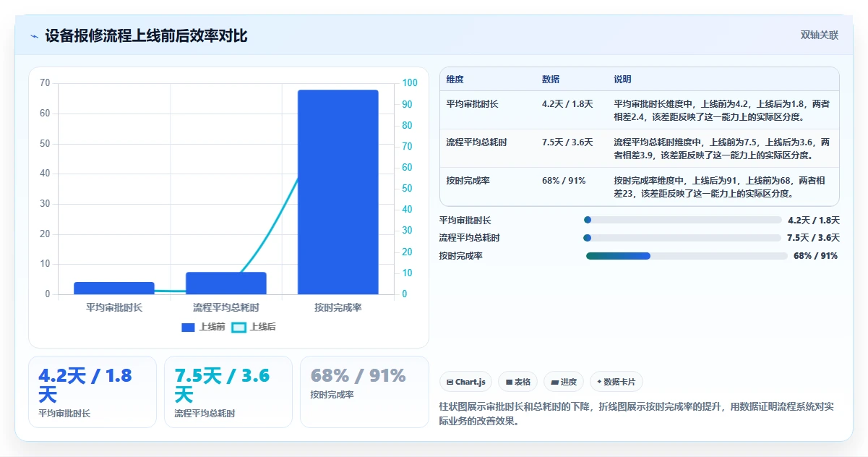Click the 按时完成率 progress row label
Viewport: 868px width, 457px height.
point(460,256)
